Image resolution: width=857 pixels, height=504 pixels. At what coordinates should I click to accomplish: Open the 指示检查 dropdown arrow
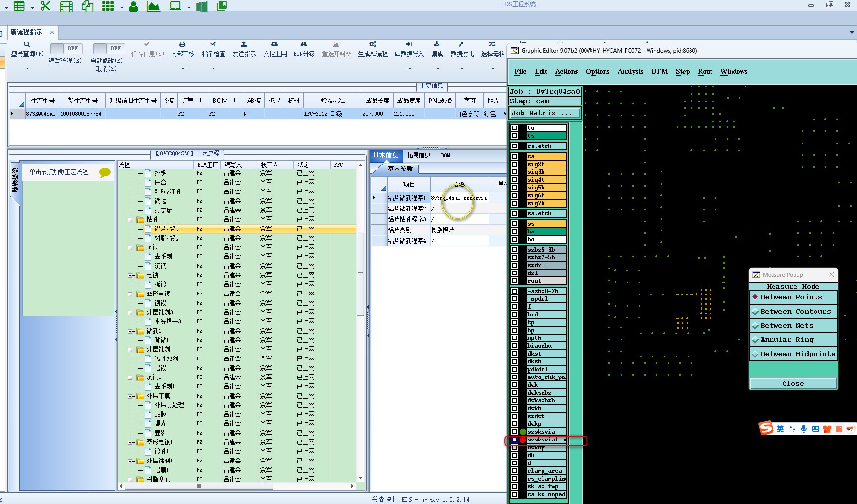pos(213,69)
